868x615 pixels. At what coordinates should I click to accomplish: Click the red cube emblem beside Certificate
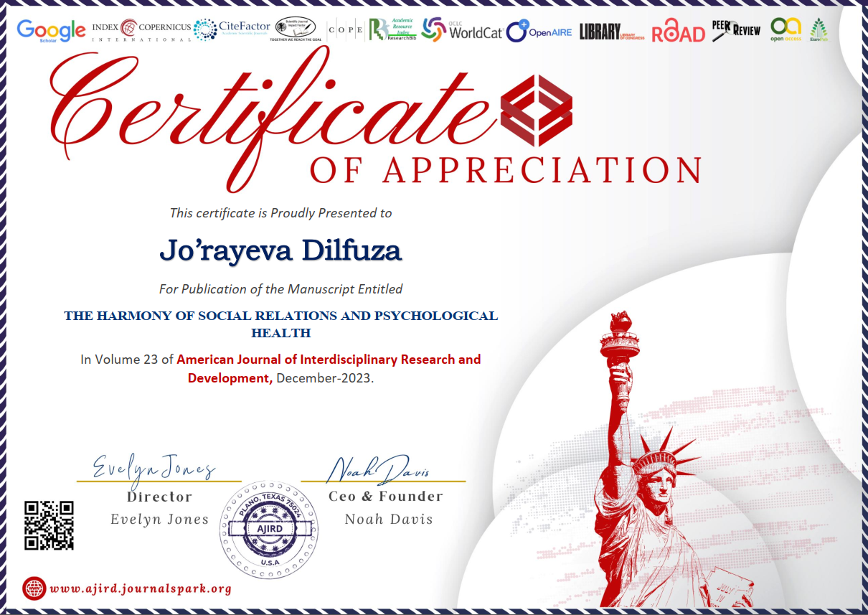pyautogui.click(x=536, y=109)
